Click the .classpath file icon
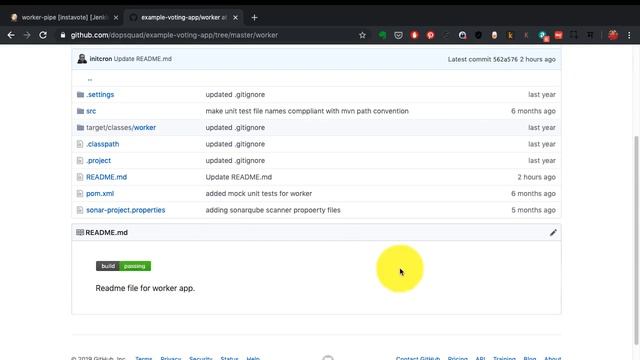The width and height of the screenshot is (640, 360). pos(80,144)
